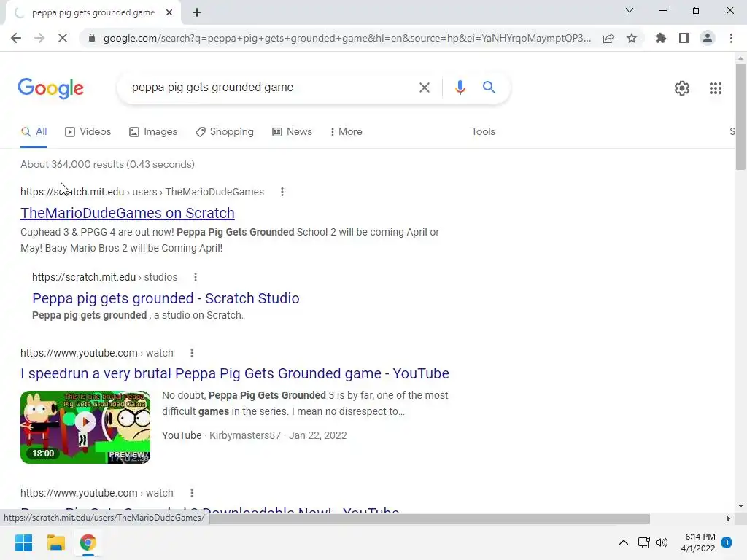Show hidden system tray icons
The width and height of the screenshot is (747, 560).
tap(623, 542)
